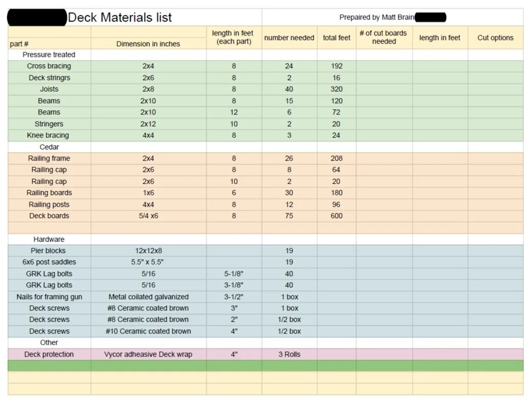Click the total feet value "120"
This screenshot has width=532, height=412.
(x=337, y=101)
